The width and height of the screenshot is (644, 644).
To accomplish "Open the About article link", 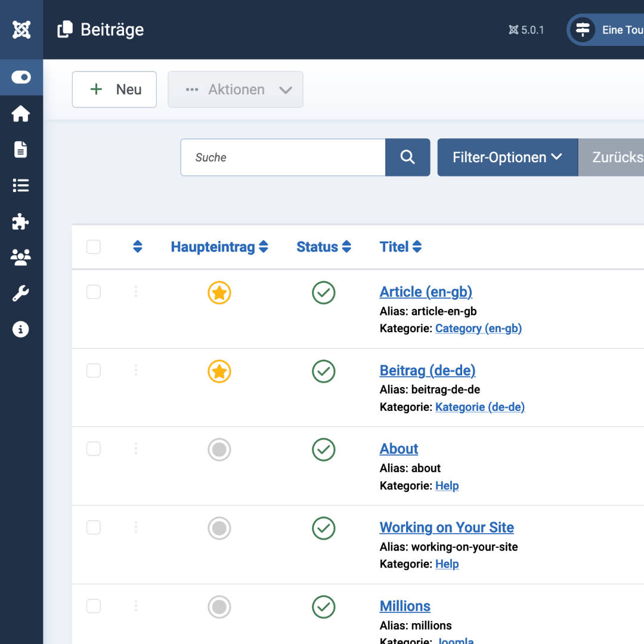I will 399,449.
